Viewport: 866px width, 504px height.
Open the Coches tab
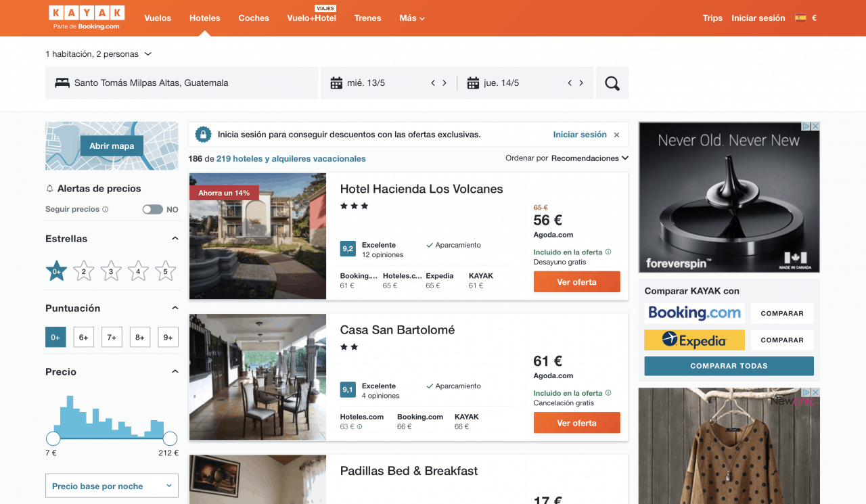254,18
